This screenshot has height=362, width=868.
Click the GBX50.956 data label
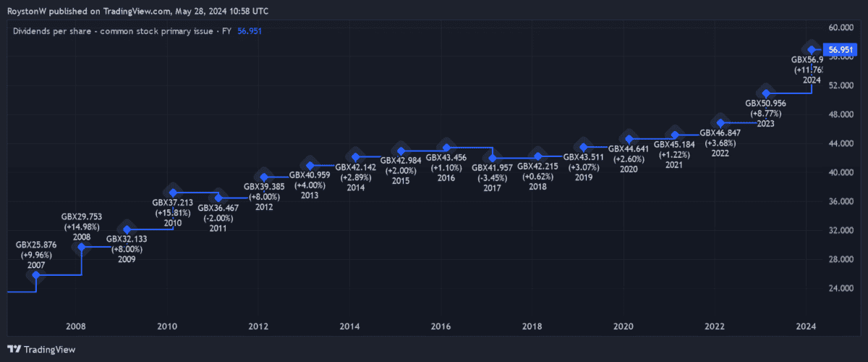765,104
